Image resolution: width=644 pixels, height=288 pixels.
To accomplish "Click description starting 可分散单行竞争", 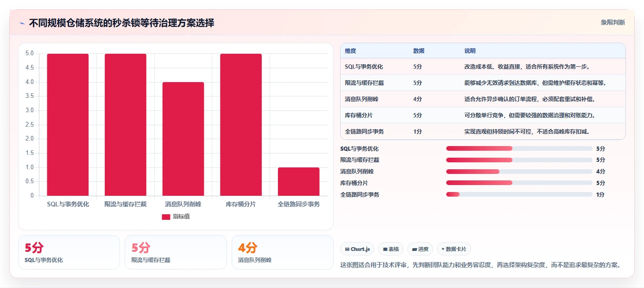I will (x=530, y=115).
